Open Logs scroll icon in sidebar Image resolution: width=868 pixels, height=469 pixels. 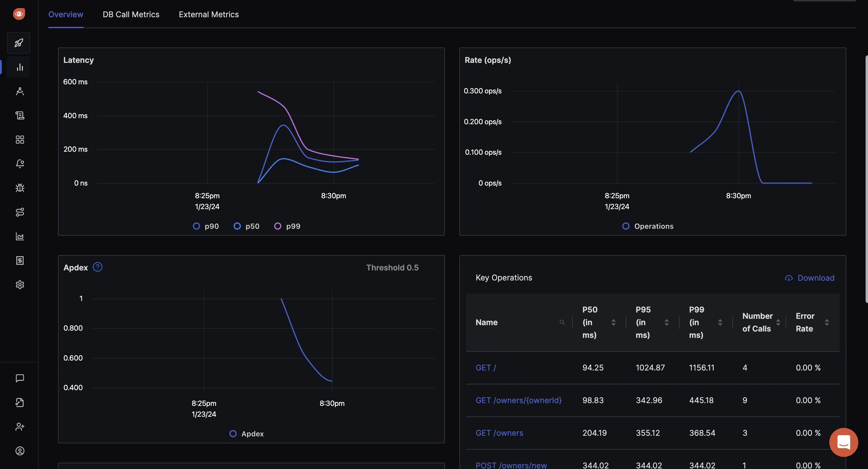tap(20, 115)
